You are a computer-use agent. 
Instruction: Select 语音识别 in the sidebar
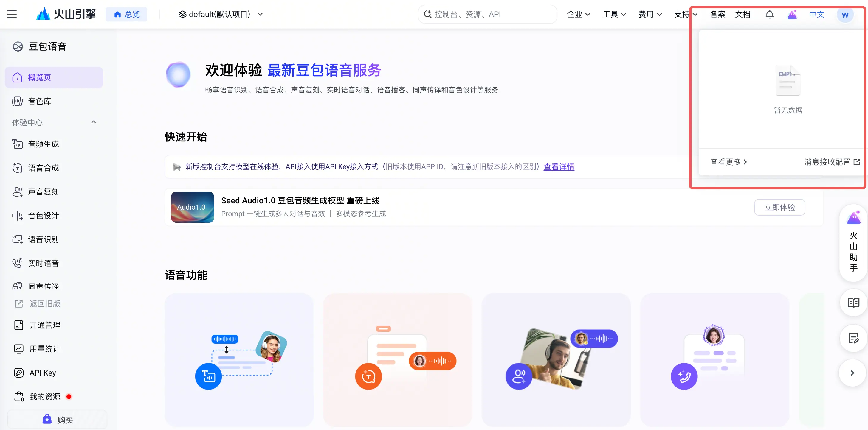click(x=54, y=239)
